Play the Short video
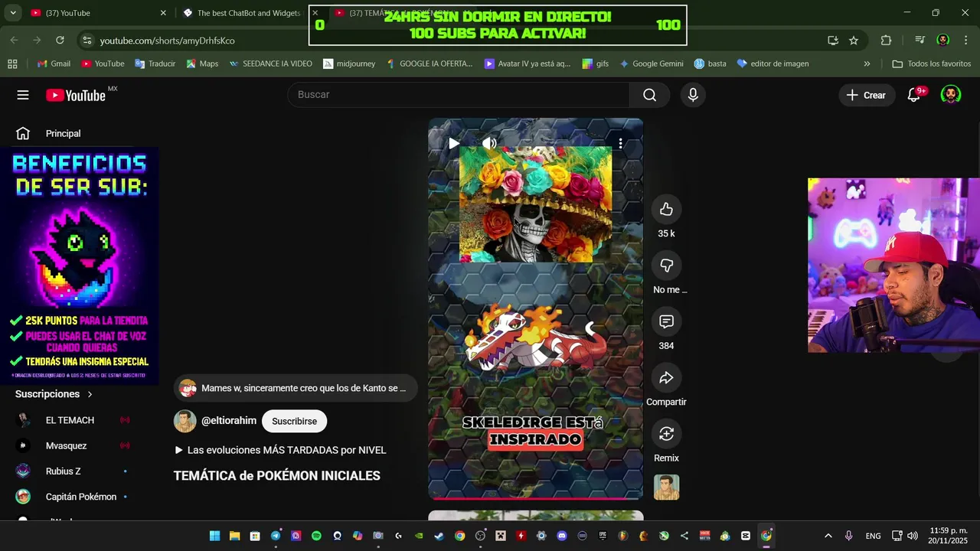This screenshot has width=980, height=551. (453, 143)
